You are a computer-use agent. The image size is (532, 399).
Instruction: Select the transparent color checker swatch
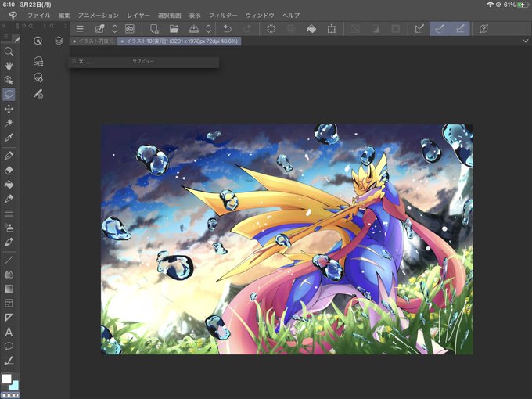click(x=10, y=395)
